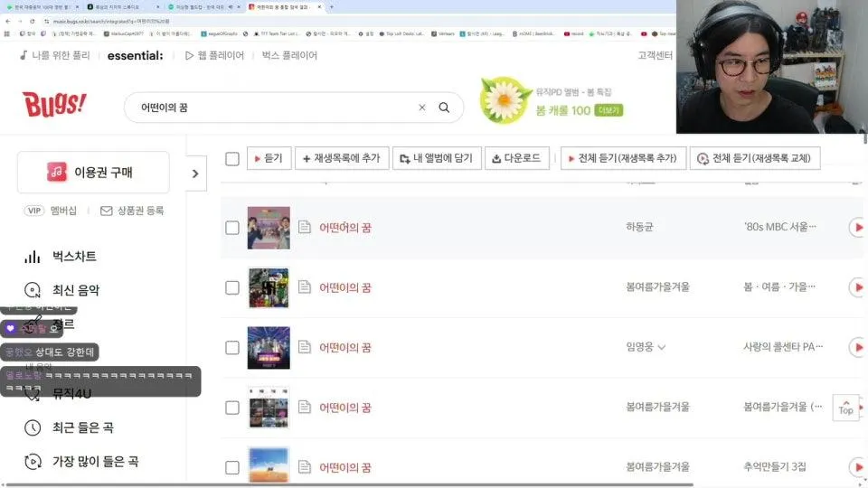This screenshot has width=868, height=488.
Task: Click 이용권 구매 button
Action: coord(93,172)
